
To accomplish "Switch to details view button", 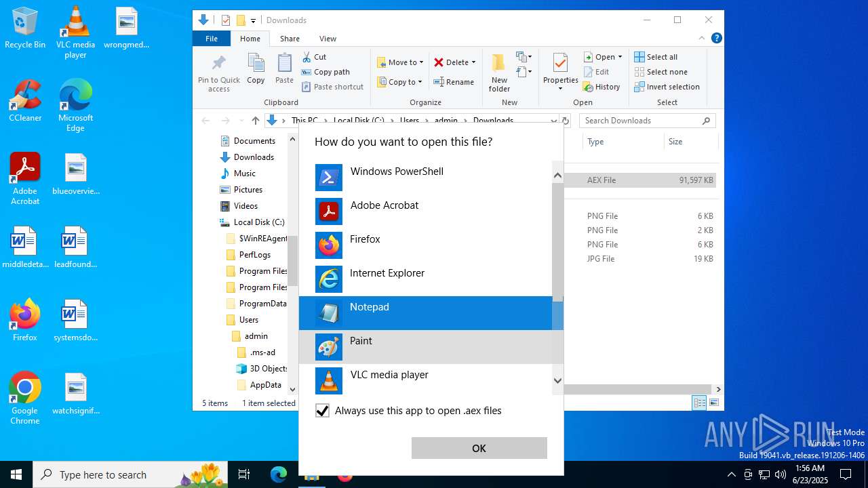I will [x=699, y=403].
